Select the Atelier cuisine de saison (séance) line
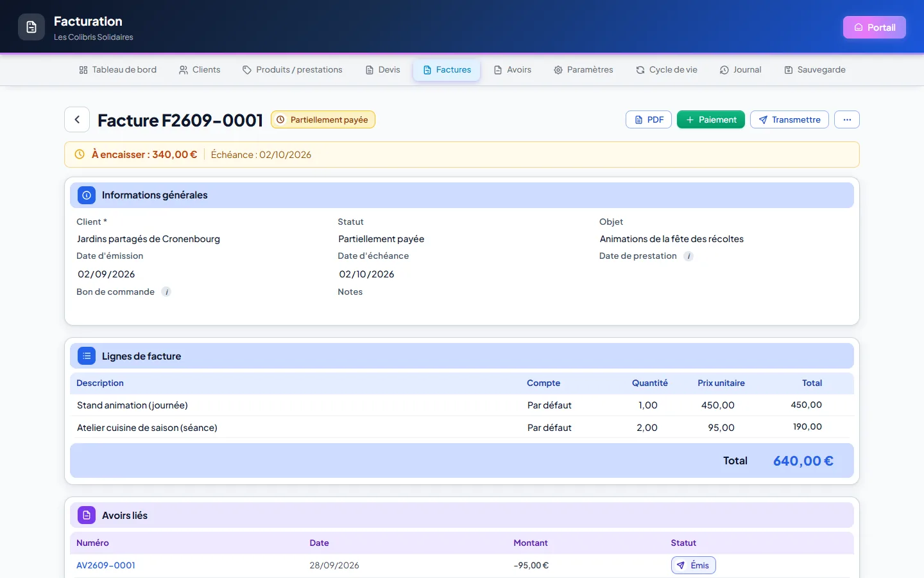Screen dimensions: 924x578 pos(147,428)
